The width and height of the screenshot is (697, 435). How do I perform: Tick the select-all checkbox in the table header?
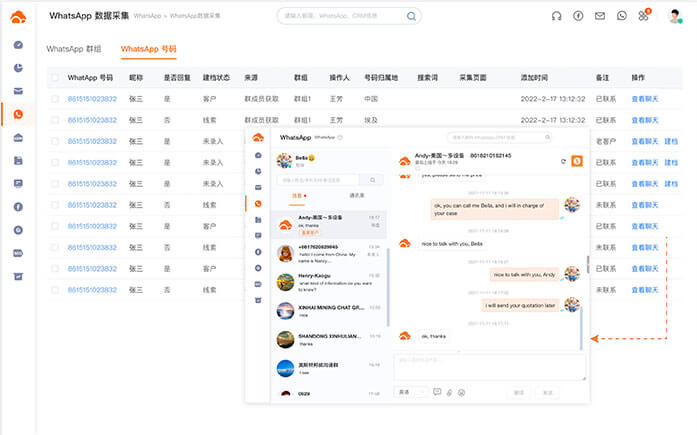pyautogui.click(x=55, y=78)
